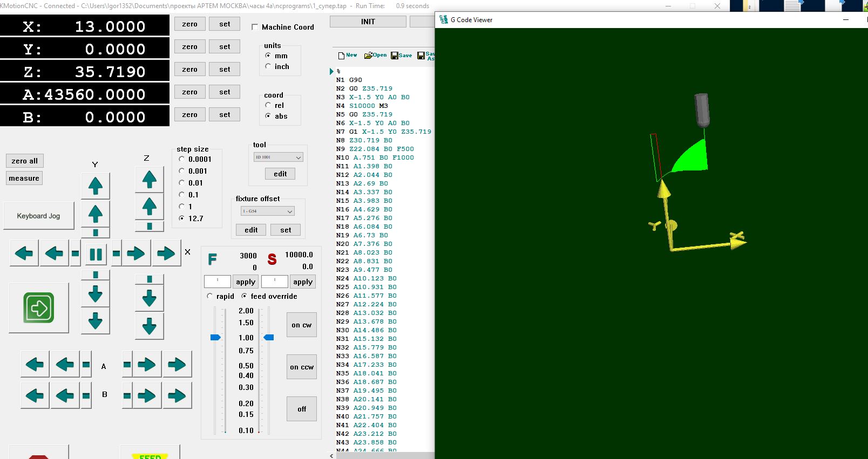Select the rel coord radio button
The width and height of the screenshot is (868, 459).
[x=268, y=105]
